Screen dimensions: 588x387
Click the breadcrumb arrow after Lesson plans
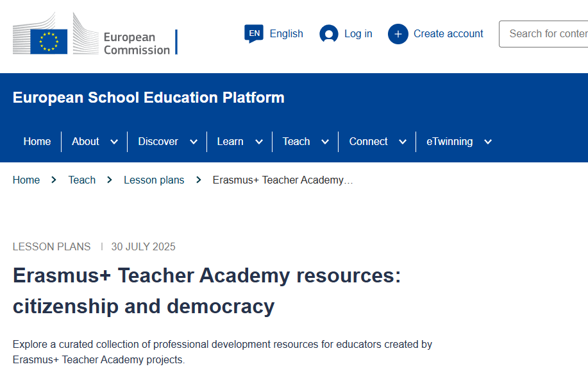click(x=198, y=180)
